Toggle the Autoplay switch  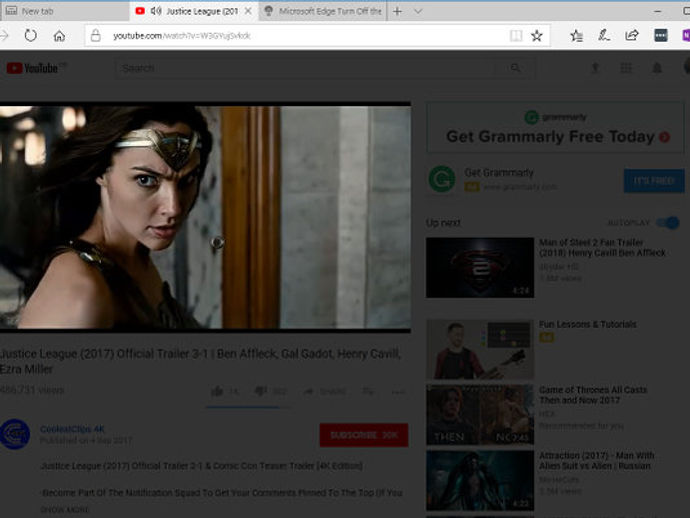(x=668, y=223)
